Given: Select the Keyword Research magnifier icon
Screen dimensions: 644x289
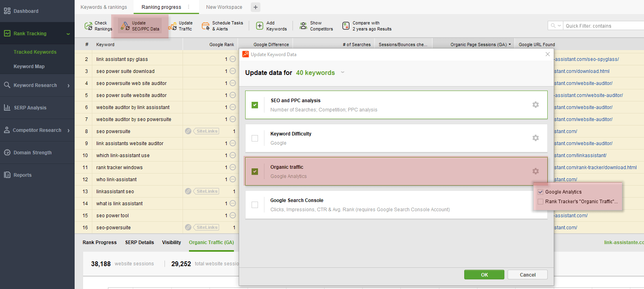Looking at the screenshot, I should (x=7, y=85).
